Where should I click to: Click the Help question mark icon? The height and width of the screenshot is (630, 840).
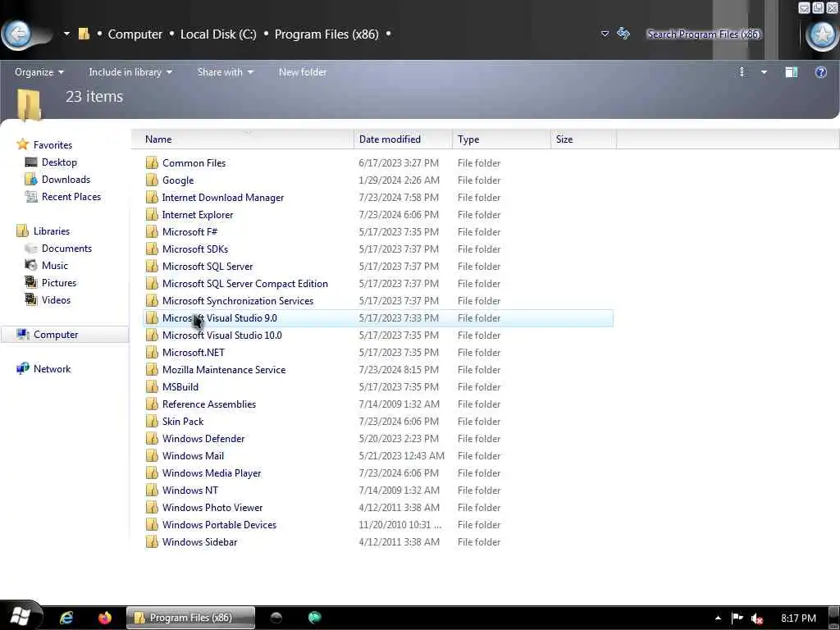click(x=820, y=72)
